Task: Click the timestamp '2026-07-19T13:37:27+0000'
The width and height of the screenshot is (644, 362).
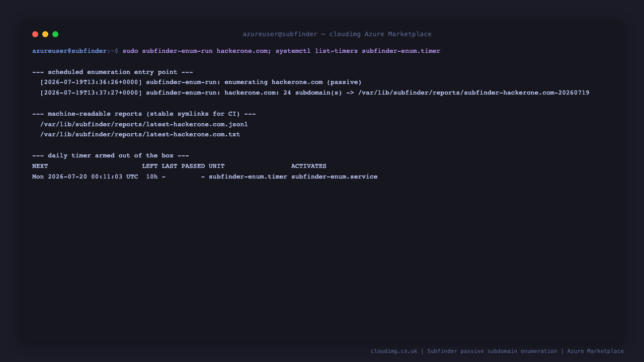Action: [91, 93]
